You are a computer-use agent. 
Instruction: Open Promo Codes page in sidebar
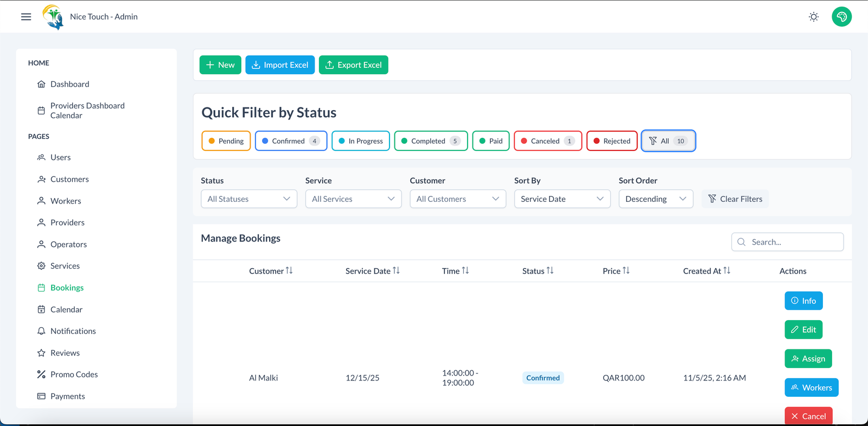pos(74,374)
